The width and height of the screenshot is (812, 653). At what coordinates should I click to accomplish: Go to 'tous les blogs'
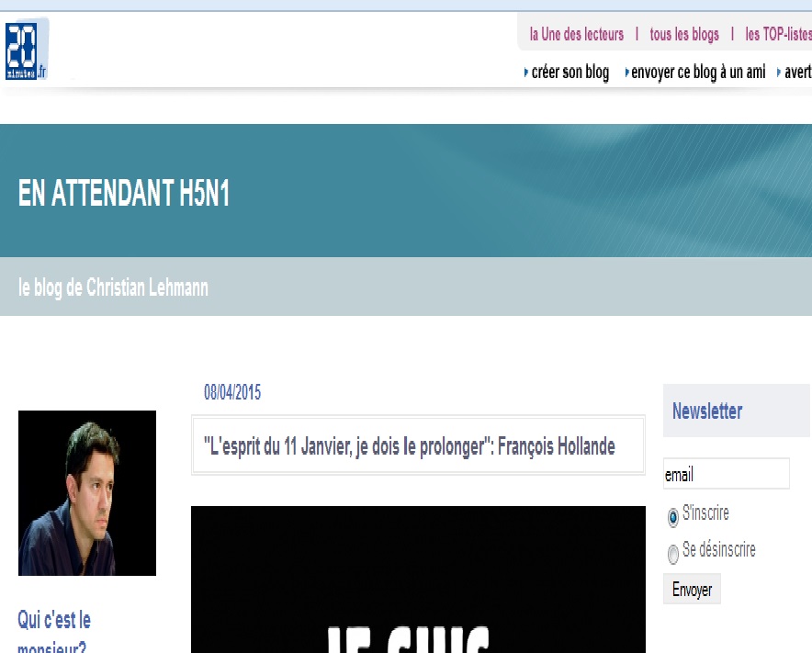tap(684, 34)
